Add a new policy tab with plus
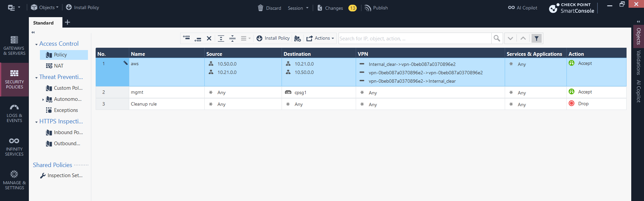 click(x=67, y=22)
